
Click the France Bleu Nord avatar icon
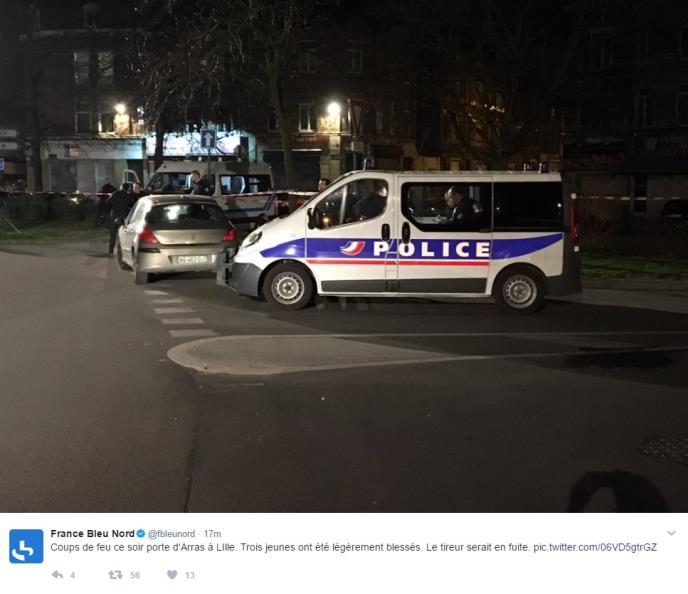(26, 546)
